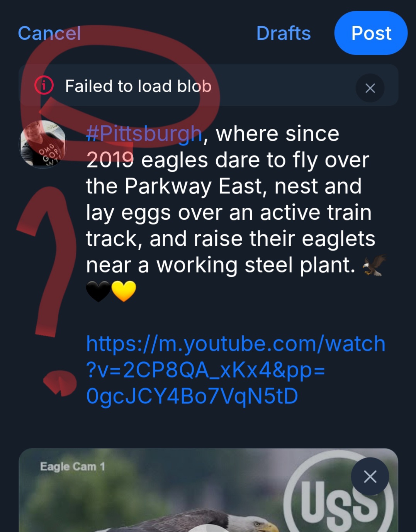Tap 'active train' in the post text
Viewport: 416px width, 532px height.
[x=316, y=213]
